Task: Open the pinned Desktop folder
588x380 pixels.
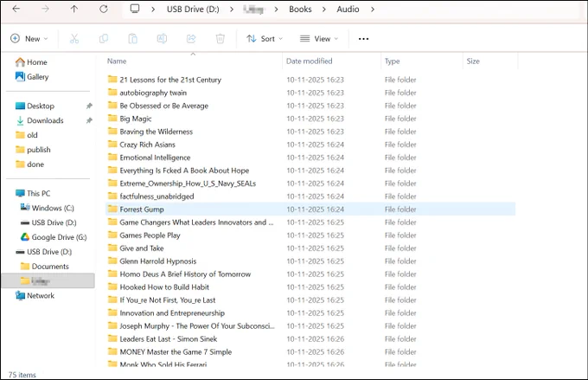Action: pos(35,106)
